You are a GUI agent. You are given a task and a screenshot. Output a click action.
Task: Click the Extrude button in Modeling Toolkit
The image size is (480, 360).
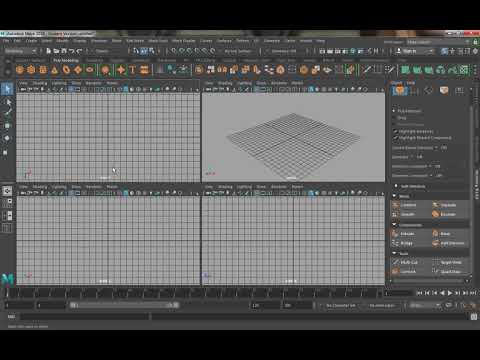point(404,234)
